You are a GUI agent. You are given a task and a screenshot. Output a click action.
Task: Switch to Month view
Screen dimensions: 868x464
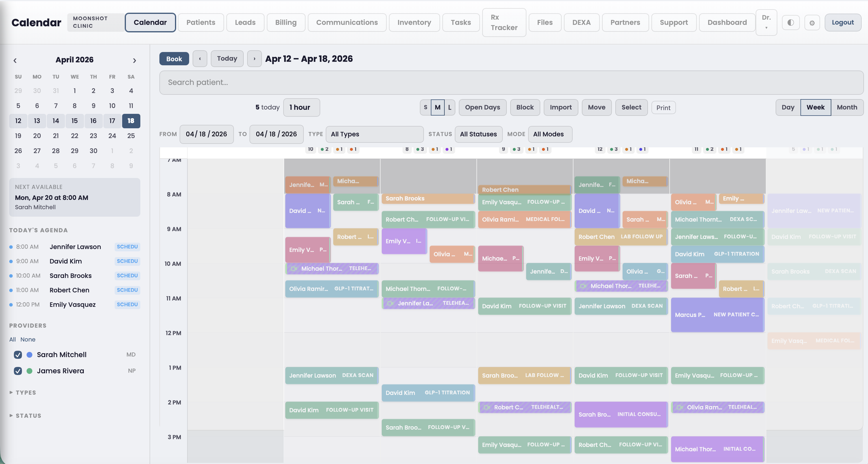pos(847,107)
